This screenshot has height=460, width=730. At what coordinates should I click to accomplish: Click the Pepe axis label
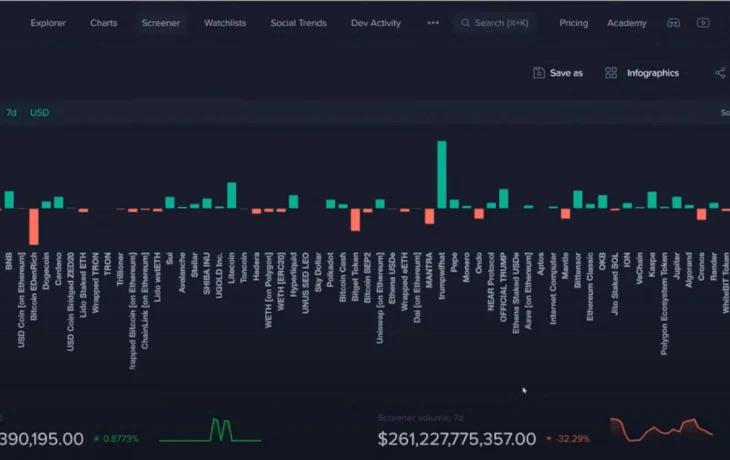coord(454,262)
